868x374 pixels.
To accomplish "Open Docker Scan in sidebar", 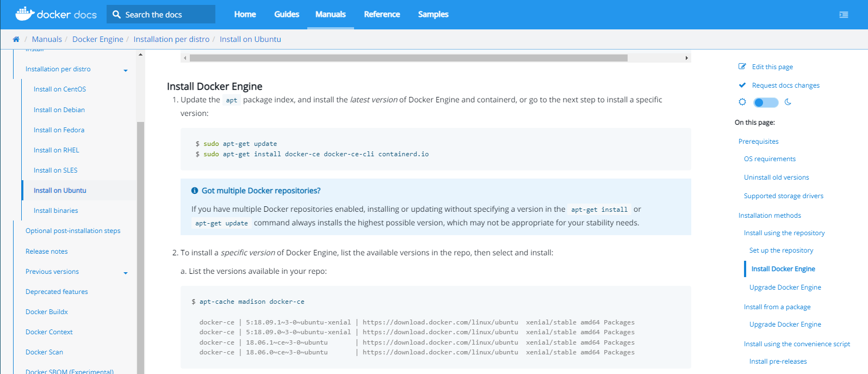I will click(44, 352).
